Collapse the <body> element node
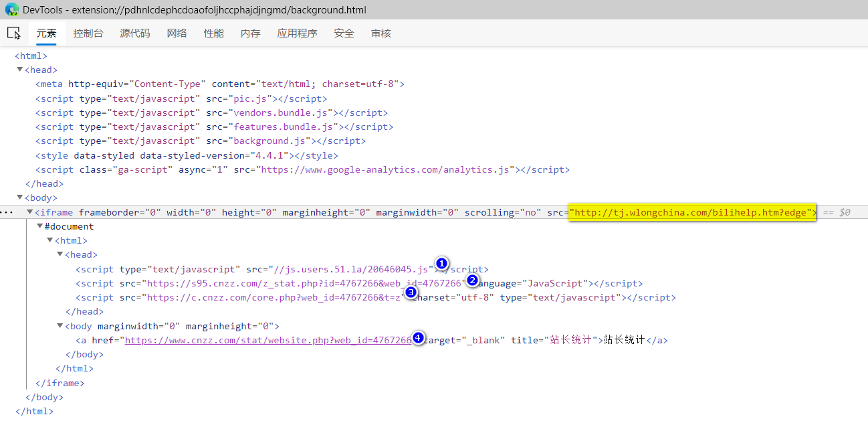 pyautogui.click(x=20, y=197)
